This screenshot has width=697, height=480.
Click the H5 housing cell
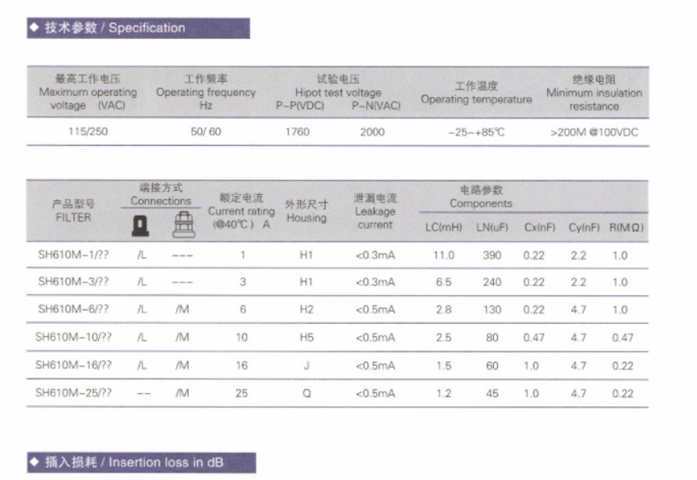pos(306,337)
